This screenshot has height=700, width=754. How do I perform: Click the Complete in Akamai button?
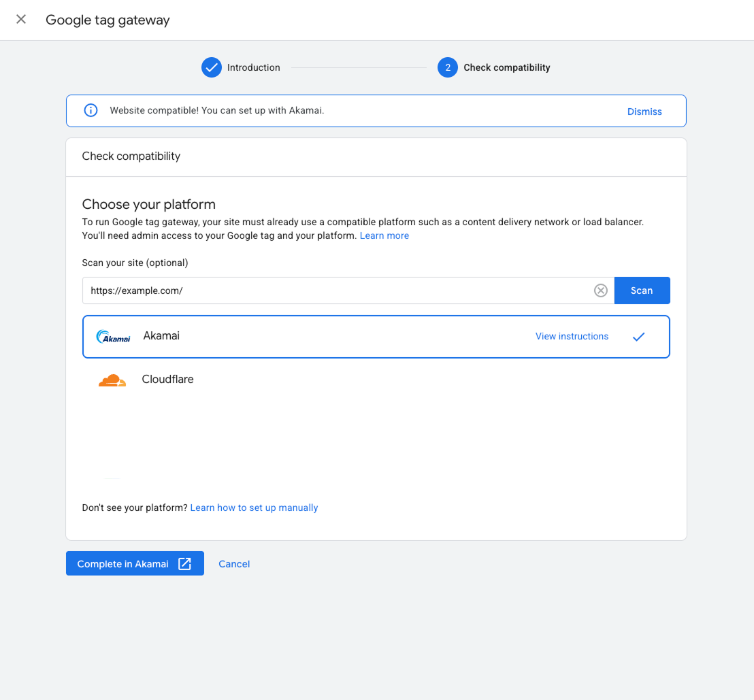click(123, 564)
